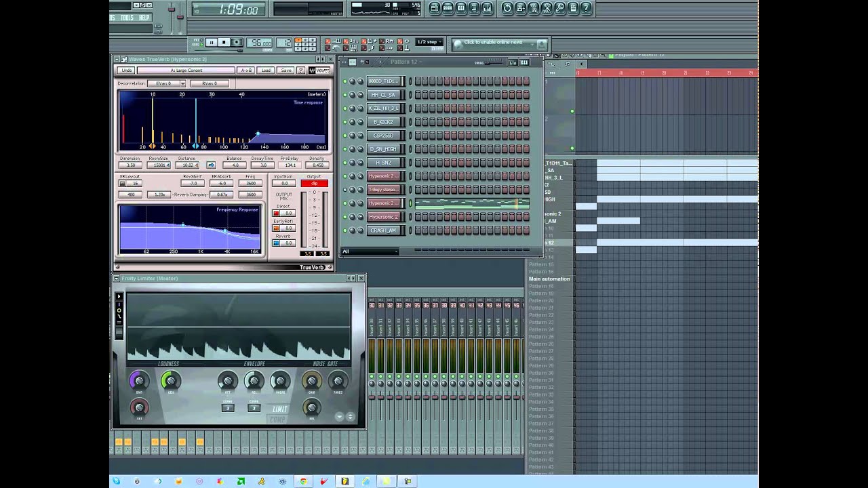The width and height of the screenshot is (868, 488).
Task: Click the Fruity Limiter down arrow button
Action: point(340,417)
